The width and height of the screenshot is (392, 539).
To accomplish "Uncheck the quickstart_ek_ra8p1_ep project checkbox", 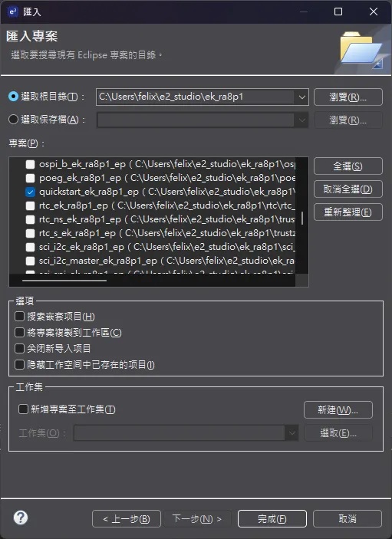I will pyautogui.click(x=30, y=192).
